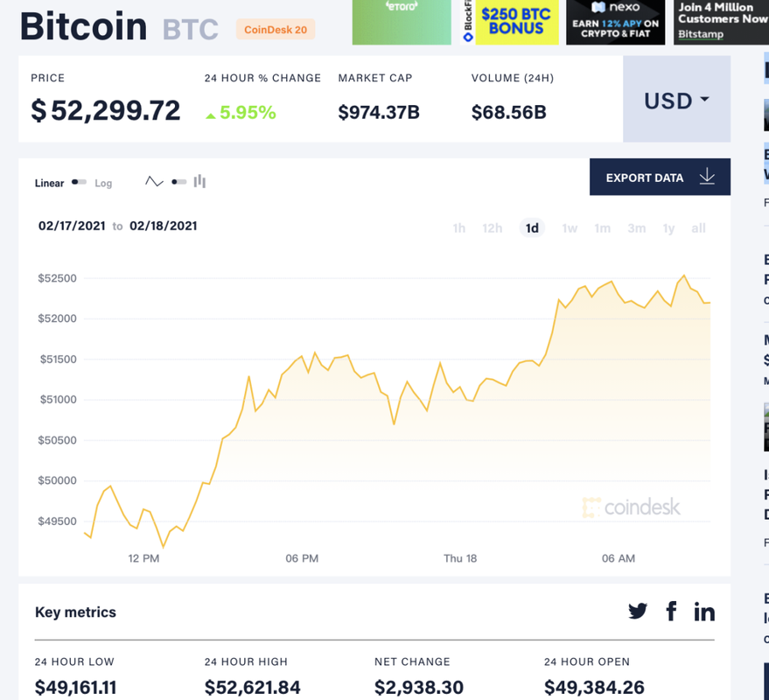Viewport: 769px width, 700px height.
Task: Toggle line/candlestick chart switch
Action: 178,182
